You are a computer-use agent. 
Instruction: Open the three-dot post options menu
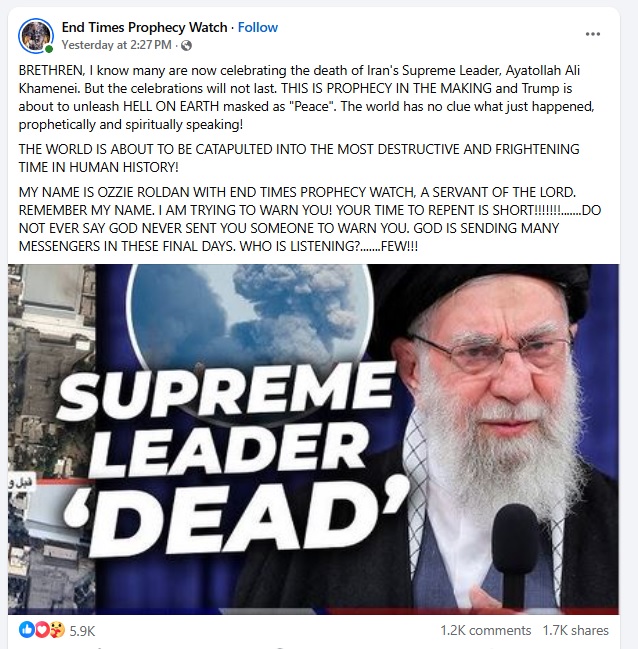(x=592, y=34)
